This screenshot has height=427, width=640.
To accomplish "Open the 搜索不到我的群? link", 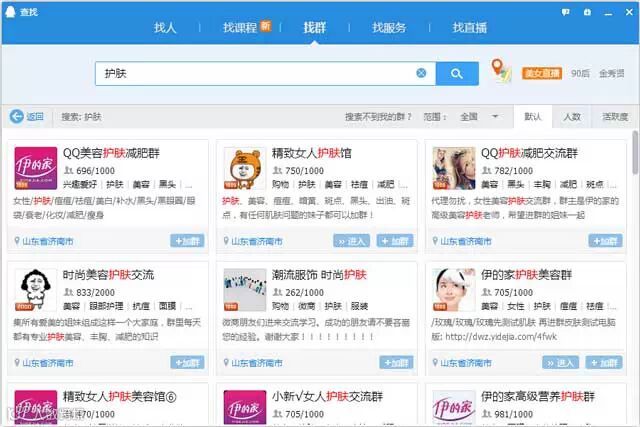I will pos(378,117).
